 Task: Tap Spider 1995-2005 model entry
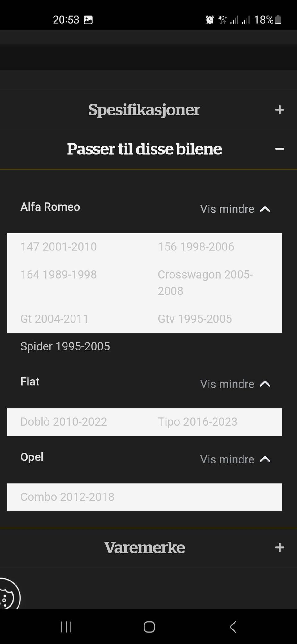coord(65,346)
